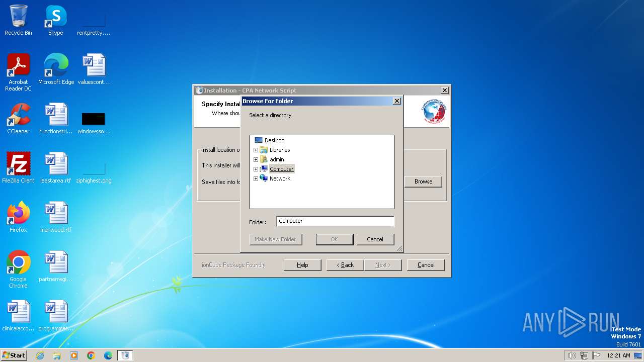Click the Folder name input field
The image size is (644, 362).
pyautogui.click(x=336, y=221)
